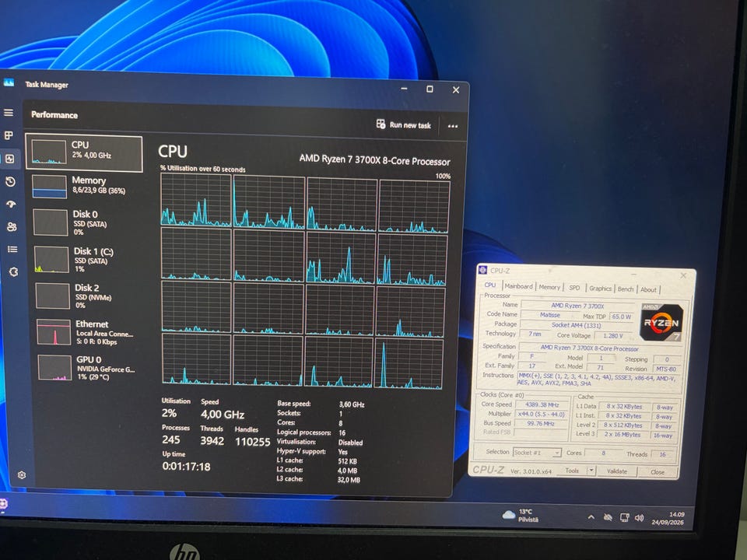The image size is (747, 560).
Task: Open the clock and date 14.09
Action: pos(668,519)
